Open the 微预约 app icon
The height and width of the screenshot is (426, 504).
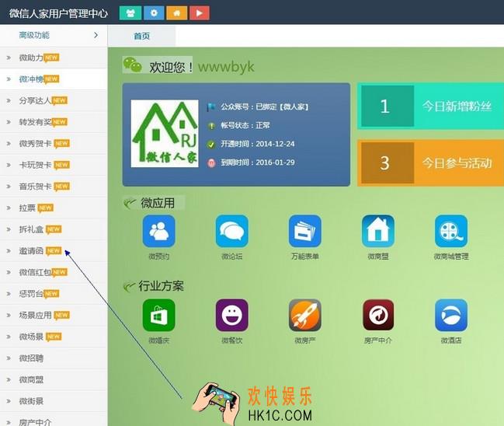158,231
